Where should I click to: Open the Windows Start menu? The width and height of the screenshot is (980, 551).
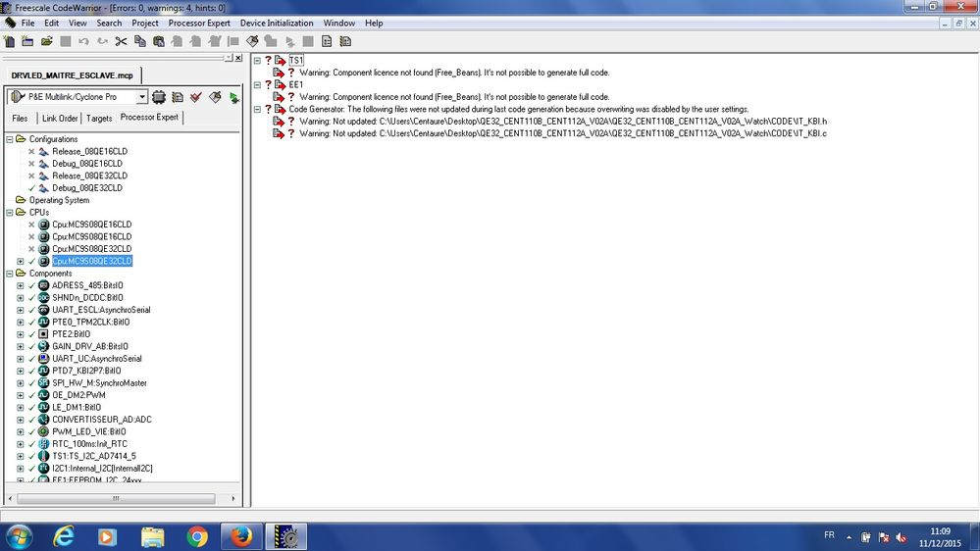18,536
